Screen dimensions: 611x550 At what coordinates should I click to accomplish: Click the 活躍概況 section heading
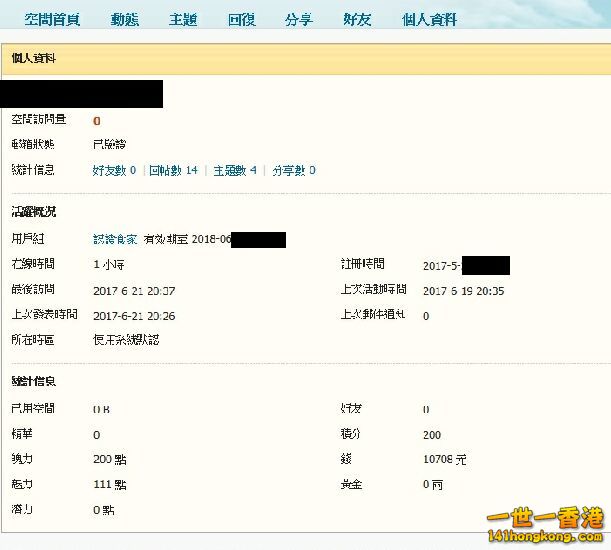pyautogui.click(x=34, y=212)
